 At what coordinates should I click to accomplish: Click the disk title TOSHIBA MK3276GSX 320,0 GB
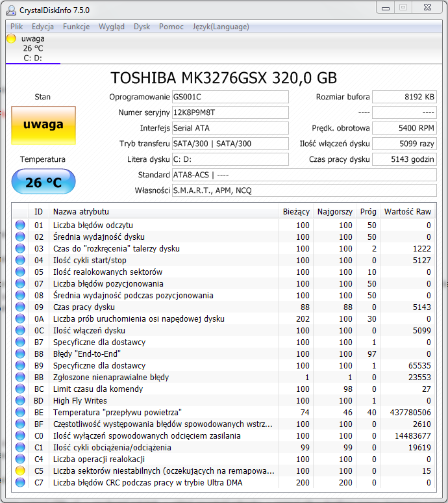tap(224, 78)
